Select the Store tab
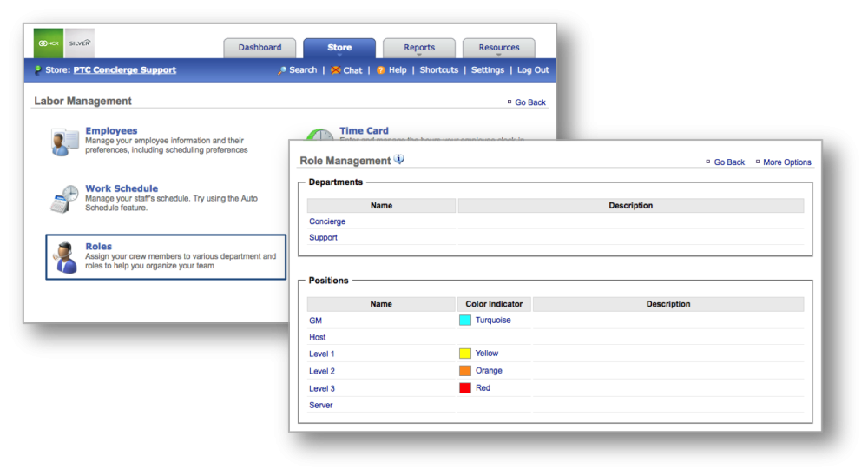 [339, 48]
